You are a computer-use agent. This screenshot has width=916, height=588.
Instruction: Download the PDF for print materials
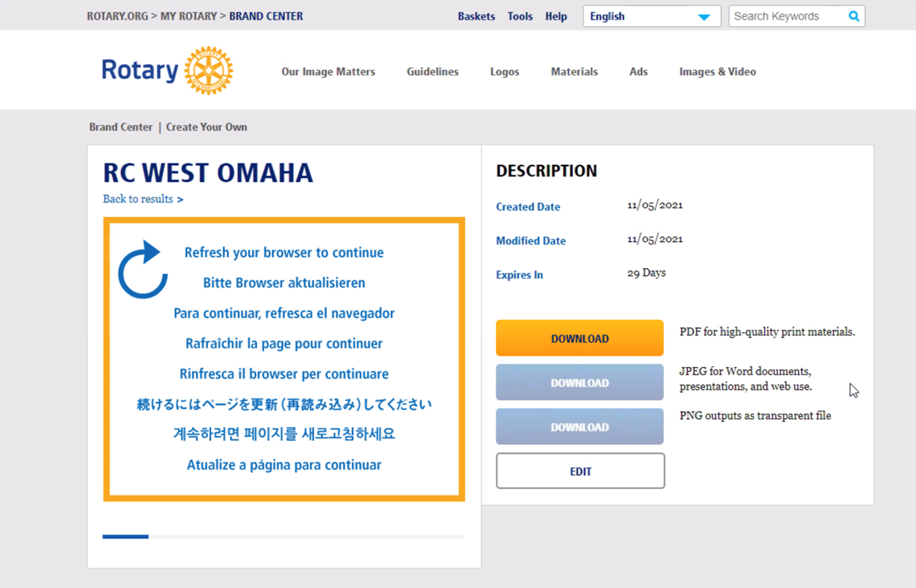580,339
